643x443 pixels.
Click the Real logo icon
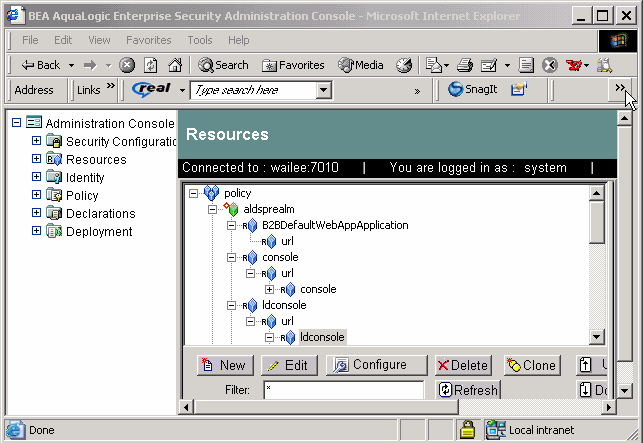(151, 89)
